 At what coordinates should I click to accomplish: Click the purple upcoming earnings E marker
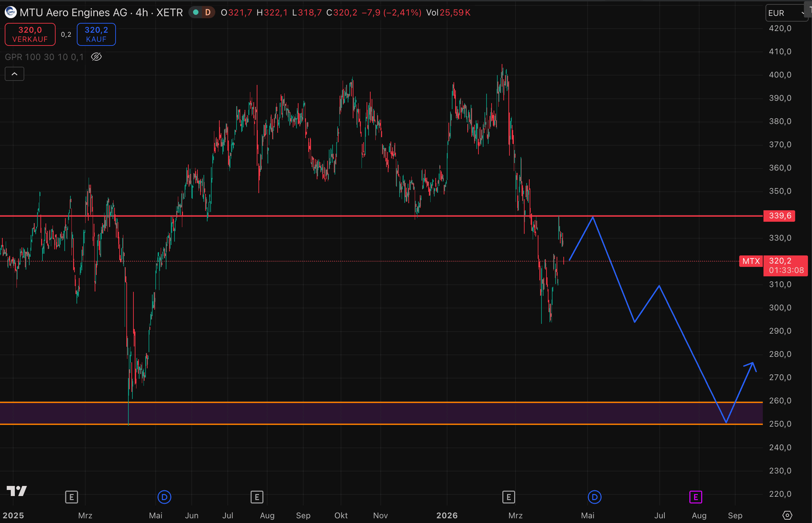[695, 497]
